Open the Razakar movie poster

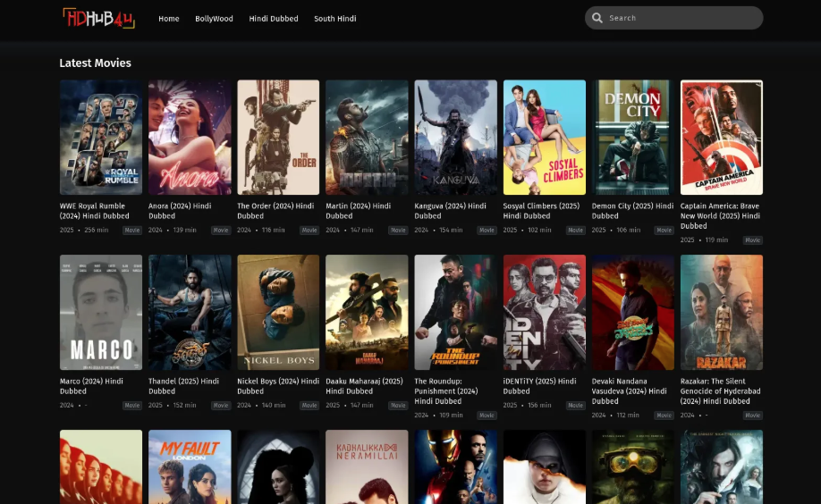(x=722, y=313)
